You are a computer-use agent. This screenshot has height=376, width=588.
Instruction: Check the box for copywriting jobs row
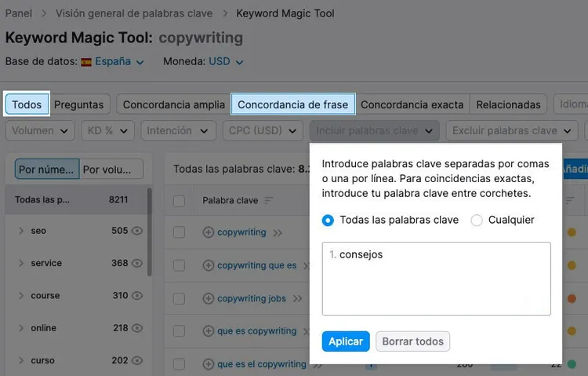click(179, 298)
